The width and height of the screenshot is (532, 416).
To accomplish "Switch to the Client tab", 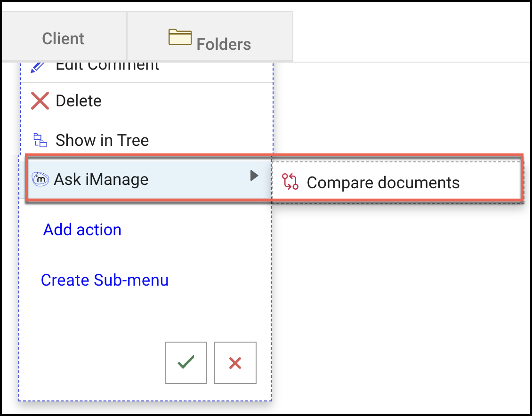I will [x=63, y=38].
